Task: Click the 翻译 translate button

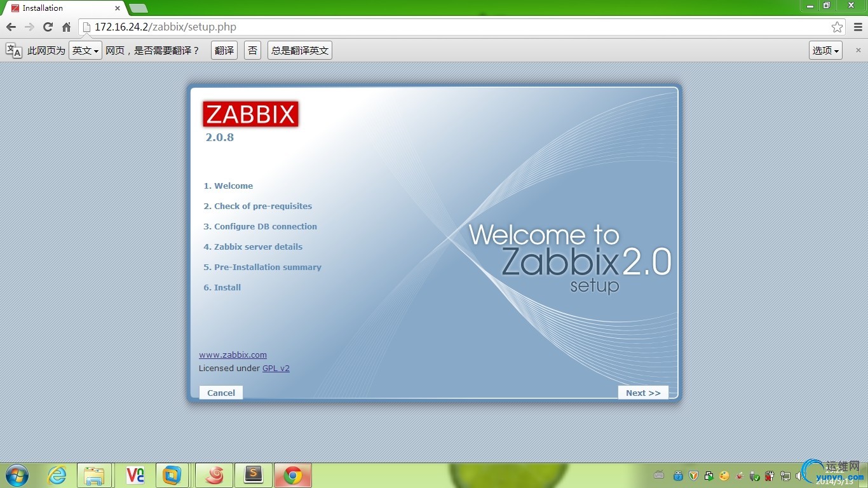Action: tap(224, 51)
